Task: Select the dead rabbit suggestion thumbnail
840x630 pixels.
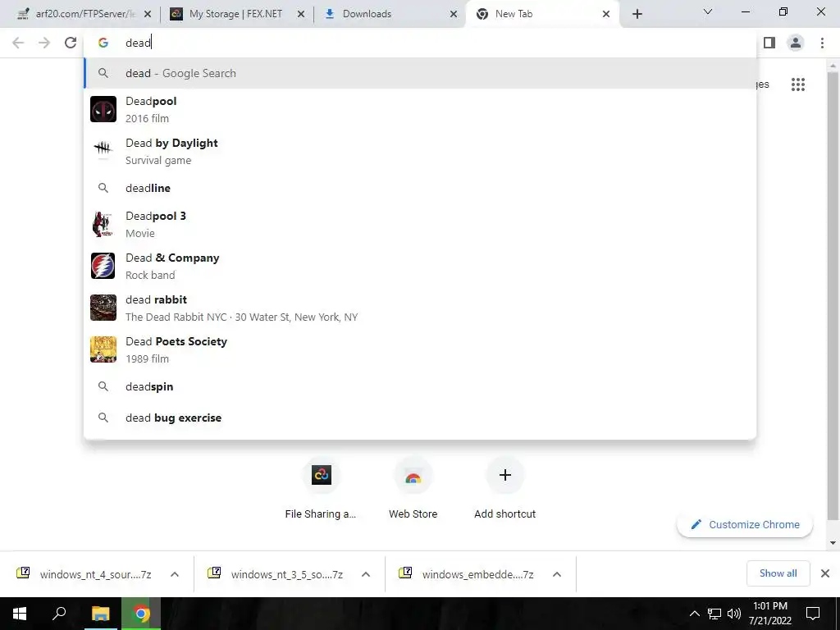Action: tap(103, 308)
